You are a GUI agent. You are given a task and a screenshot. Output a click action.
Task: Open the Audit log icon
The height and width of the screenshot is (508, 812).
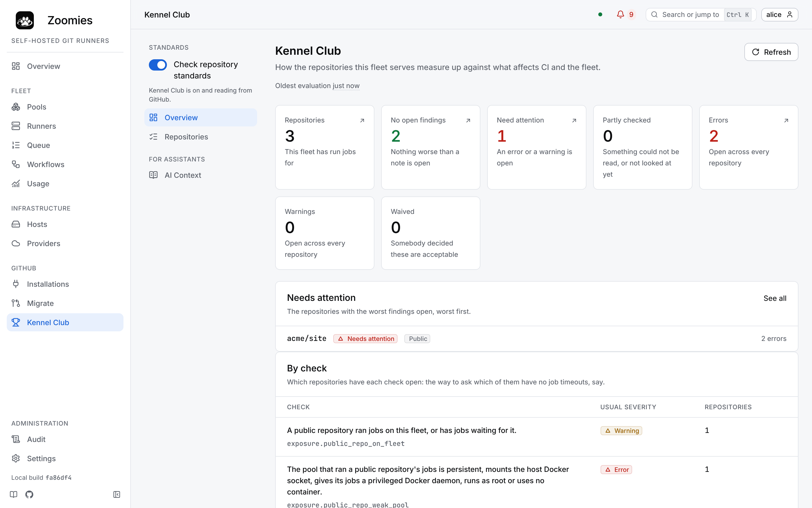[16, 439]
